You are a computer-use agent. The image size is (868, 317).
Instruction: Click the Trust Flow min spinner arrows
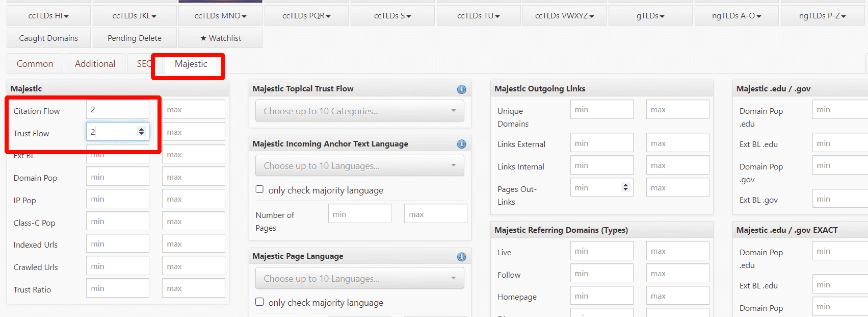[x=141, y=132]
